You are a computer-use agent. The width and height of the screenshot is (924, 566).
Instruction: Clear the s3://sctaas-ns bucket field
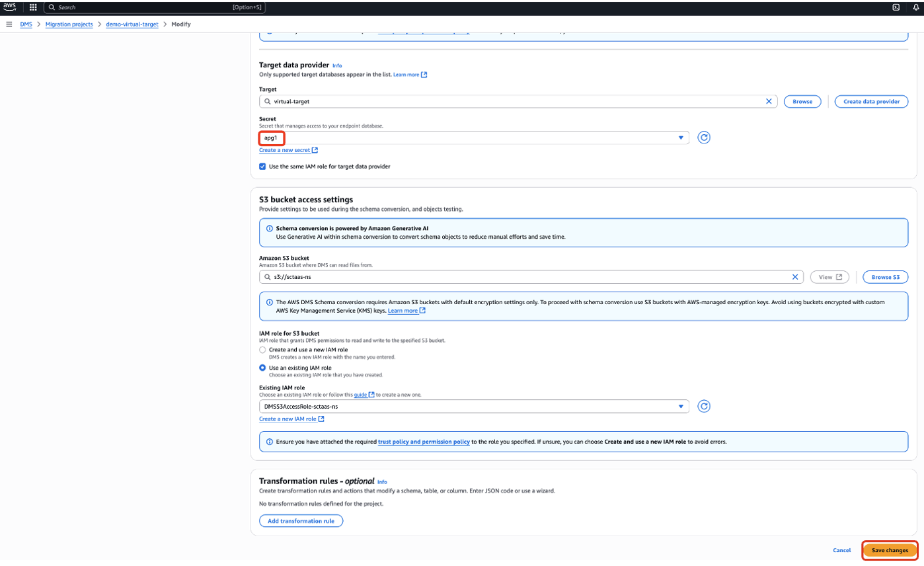(795, 277)
